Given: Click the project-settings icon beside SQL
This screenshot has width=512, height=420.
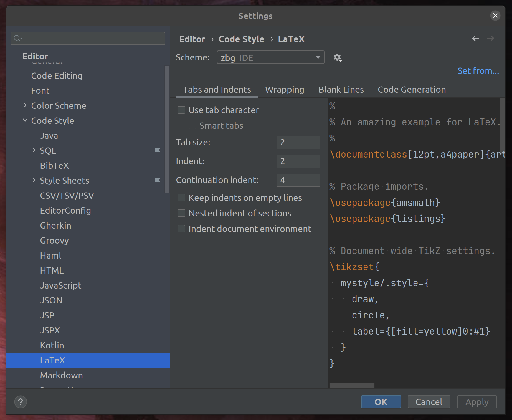Looking at the screenshot, I should point(158,150).
